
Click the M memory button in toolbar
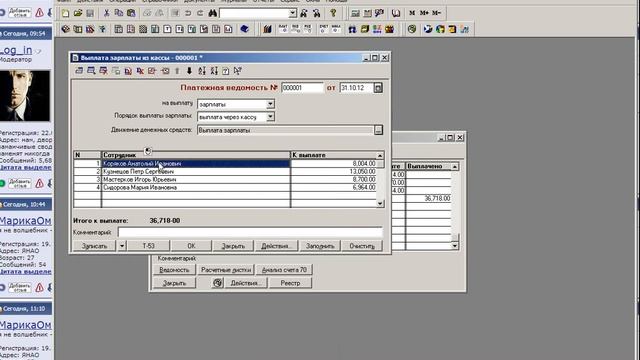[412, 13]
